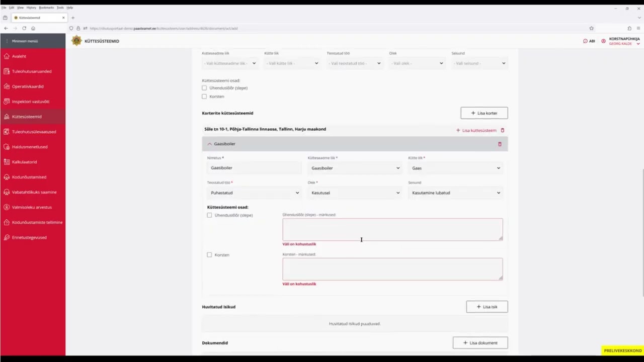Screen dimensions: 644x362
Task: Click the browser address bar URL
Action: pos(164,28)
